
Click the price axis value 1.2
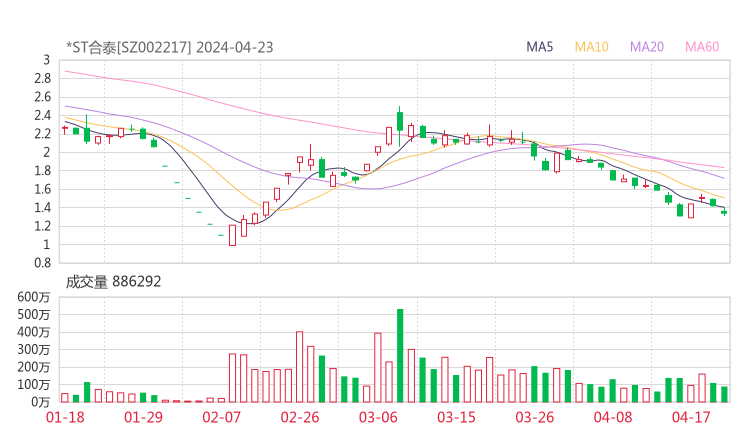(42, 226)
